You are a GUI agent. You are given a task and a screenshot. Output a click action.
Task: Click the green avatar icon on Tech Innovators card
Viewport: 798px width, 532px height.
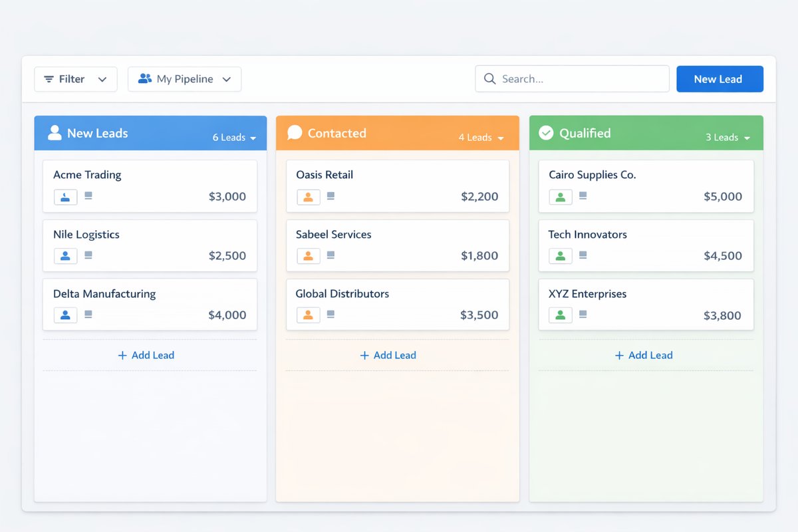pyautogui.click(x=561, y=256)
